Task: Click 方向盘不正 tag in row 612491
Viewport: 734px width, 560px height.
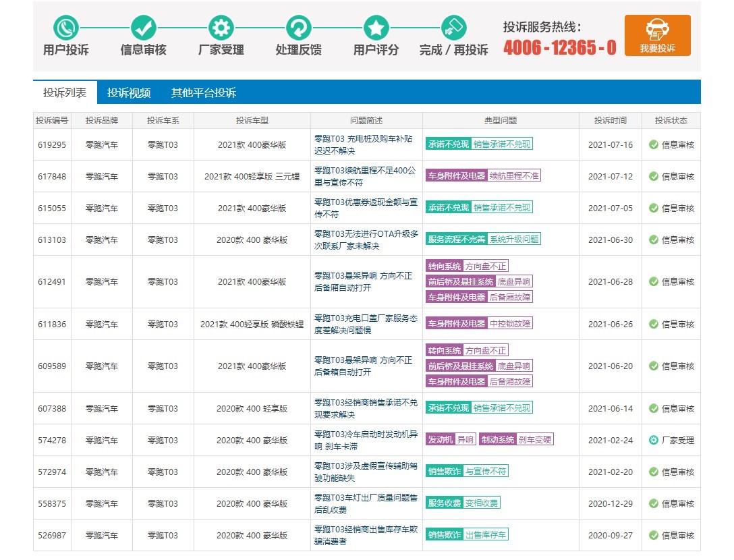Action: [x=486, y=266]
